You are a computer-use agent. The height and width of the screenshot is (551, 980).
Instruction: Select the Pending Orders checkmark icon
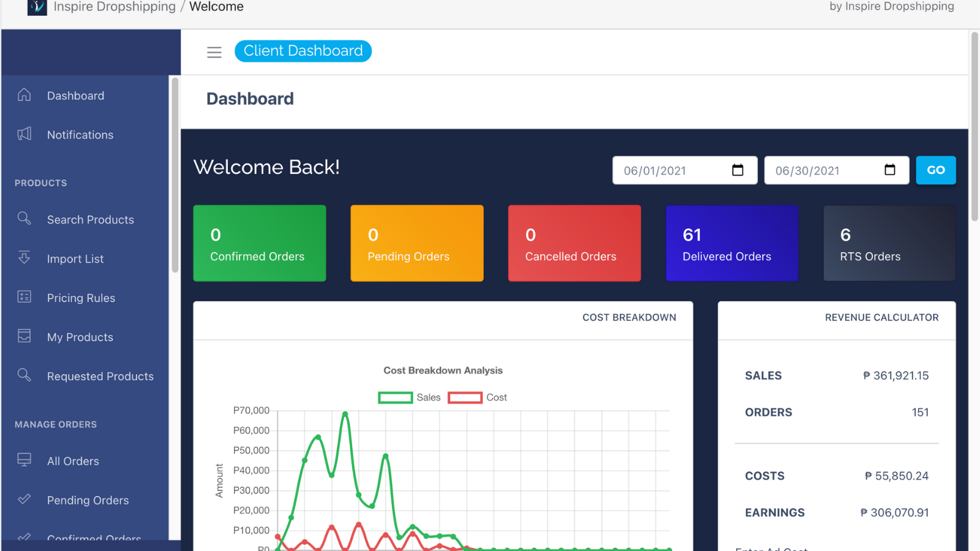(24, 500)
